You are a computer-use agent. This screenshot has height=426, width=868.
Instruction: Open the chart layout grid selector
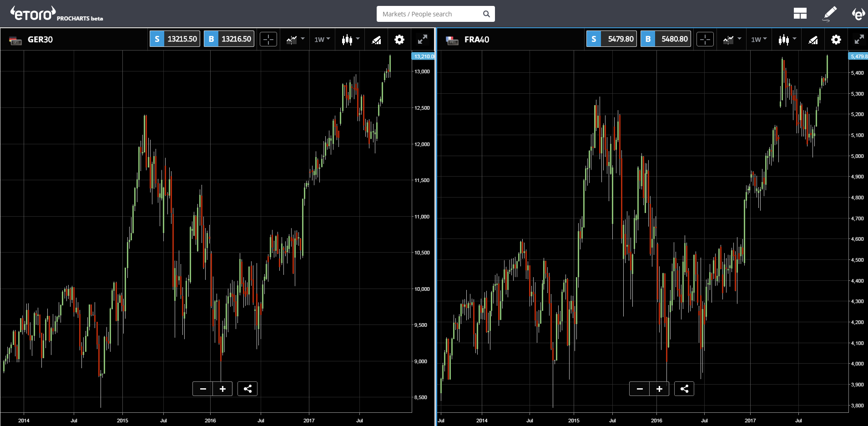800,14
